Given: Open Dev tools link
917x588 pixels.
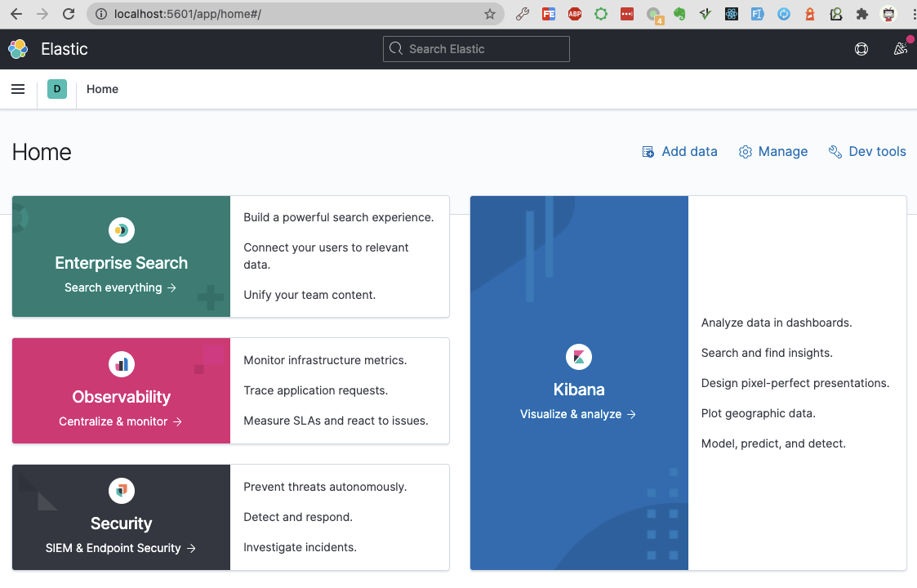Looking at the screenshot, I should [867, 152].
